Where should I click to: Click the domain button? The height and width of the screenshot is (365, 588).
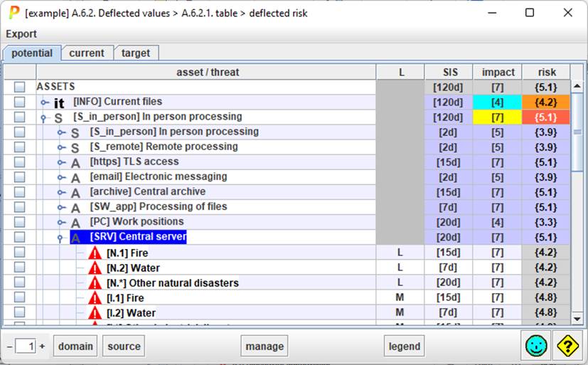75,346
